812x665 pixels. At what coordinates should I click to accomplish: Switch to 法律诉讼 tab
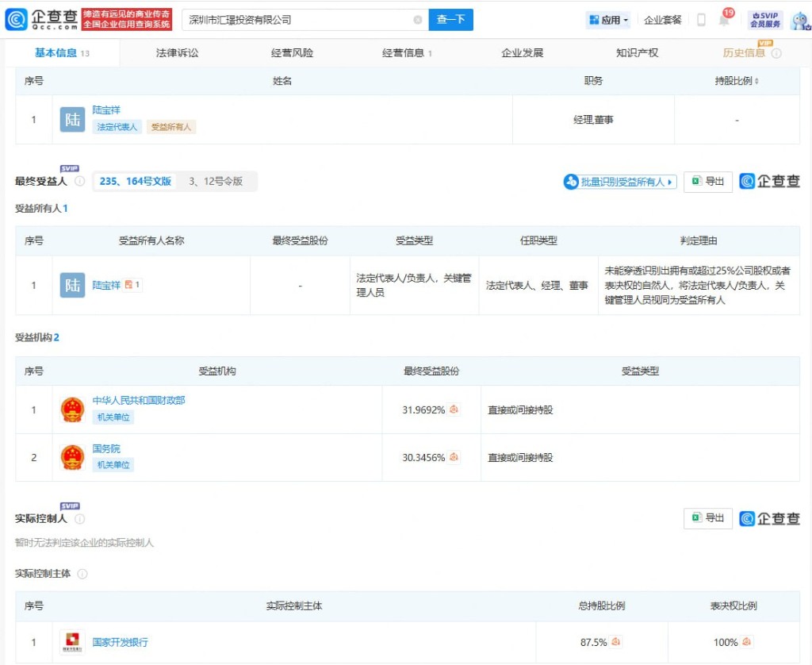pos(177,53)
